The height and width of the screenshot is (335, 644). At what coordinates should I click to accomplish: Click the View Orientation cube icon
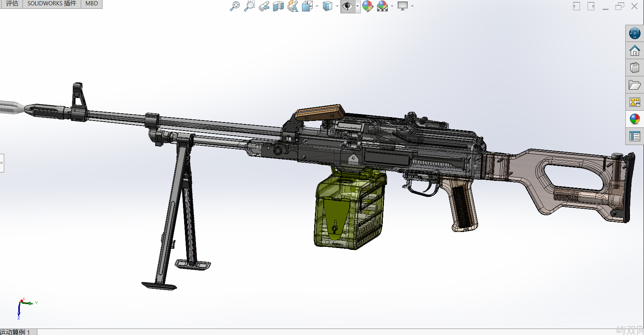pos(307,6)
